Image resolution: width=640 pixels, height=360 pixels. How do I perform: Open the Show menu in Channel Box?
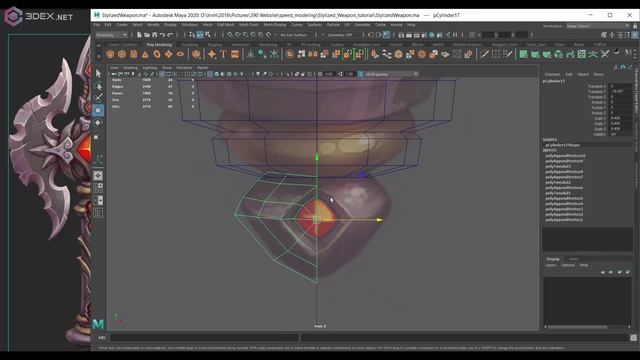click(598, 74)
